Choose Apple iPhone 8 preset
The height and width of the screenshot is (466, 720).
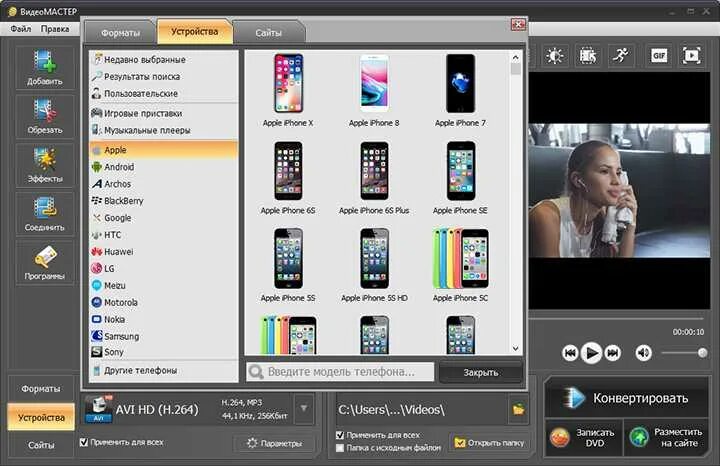pos(374,90)
